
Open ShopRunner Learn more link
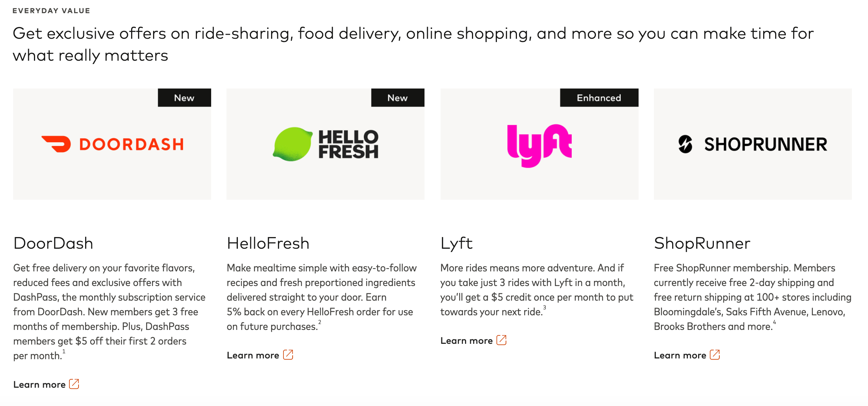coord(680,355)
